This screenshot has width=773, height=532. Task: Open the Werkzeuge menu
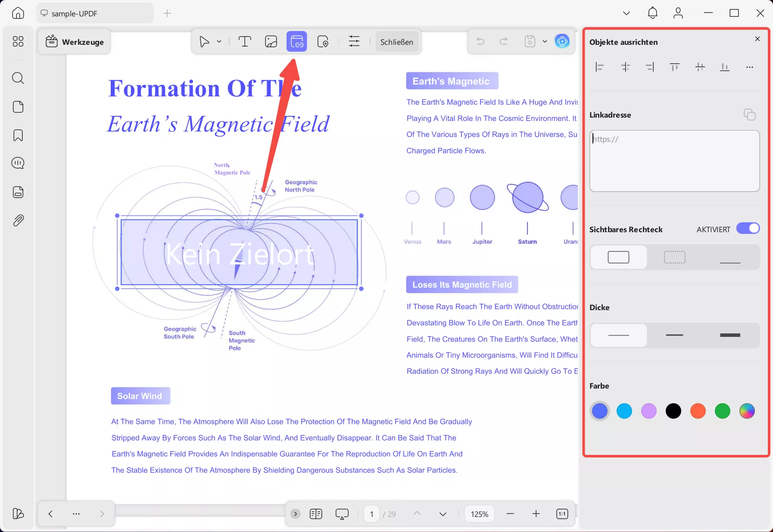click(75, 42)
